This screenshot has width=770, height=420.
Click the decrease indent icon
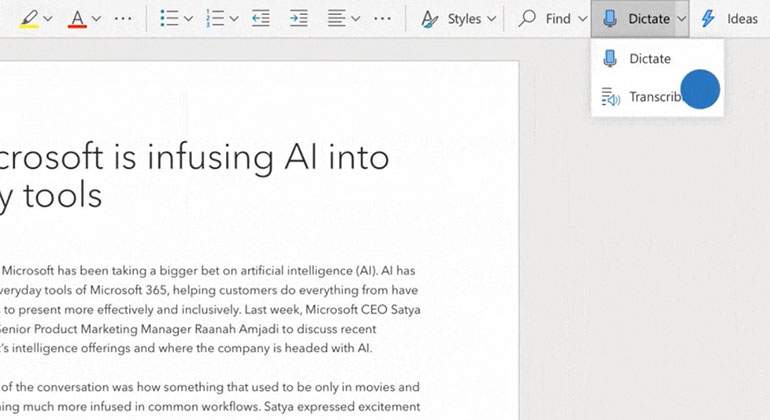(x=261, y=19)
